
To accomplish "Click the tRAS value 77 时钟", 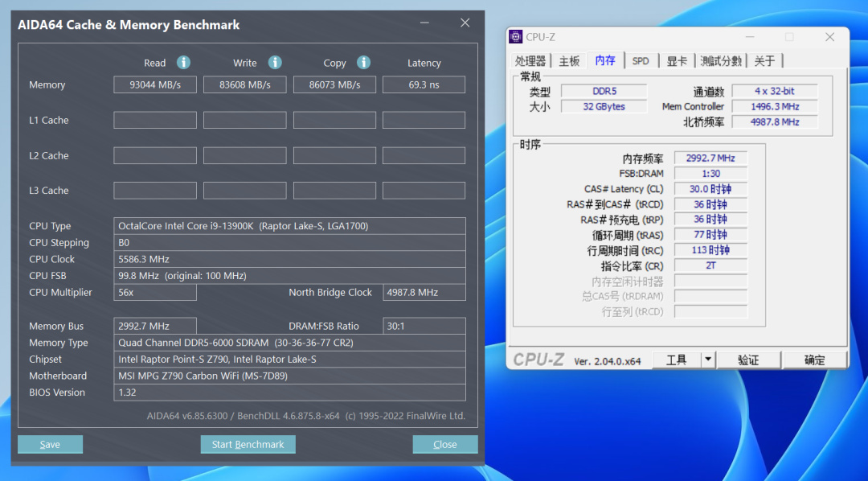I will click(710, 235).
